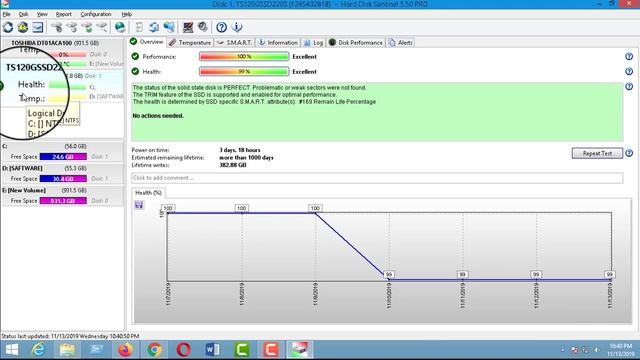Click the two blue monitors toolbar icon
The image size is (640, 360).
pos(169,27)
